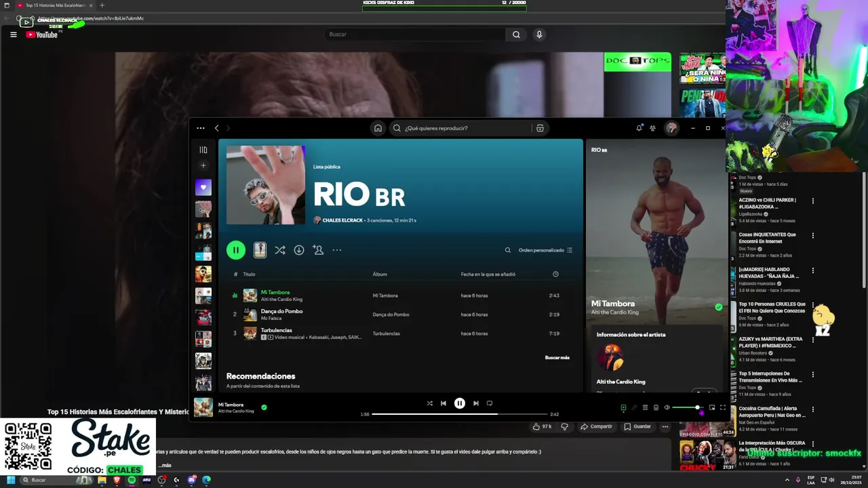The image size is (868, 488).
Task: Toggle Now Playing view icon
Action: point(623,407)
